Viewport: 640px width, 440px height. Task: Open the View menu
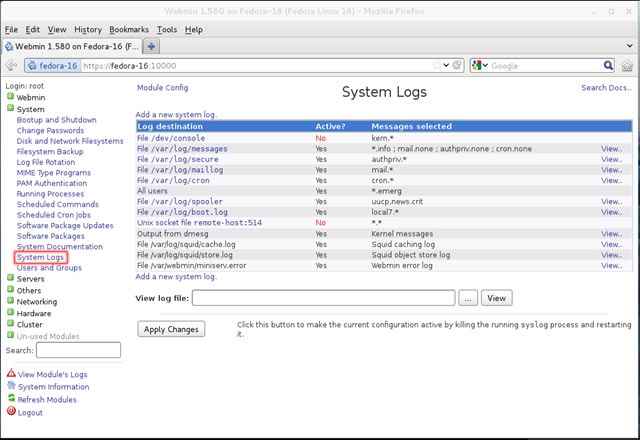(x=57, y=29)
